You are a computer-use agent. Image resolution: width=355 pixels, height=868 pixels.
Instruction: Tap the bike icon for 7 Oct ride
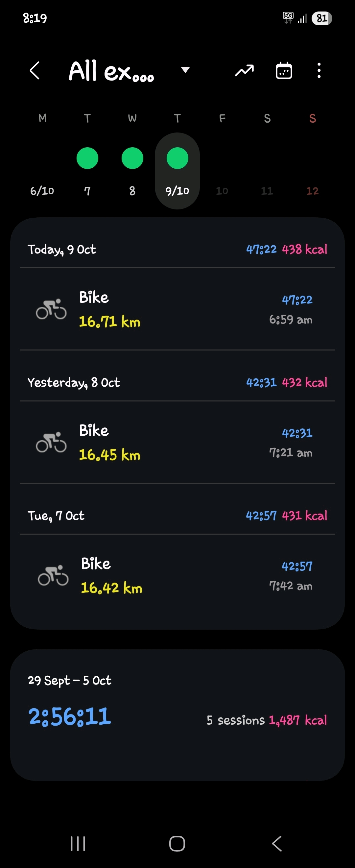53,575
